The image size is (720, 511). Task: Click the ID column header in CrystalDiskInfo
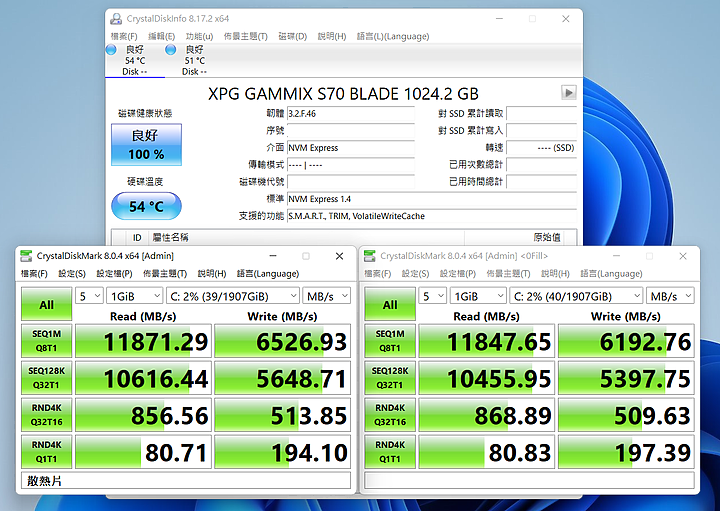pyautogui.click(x=137, y=237)
